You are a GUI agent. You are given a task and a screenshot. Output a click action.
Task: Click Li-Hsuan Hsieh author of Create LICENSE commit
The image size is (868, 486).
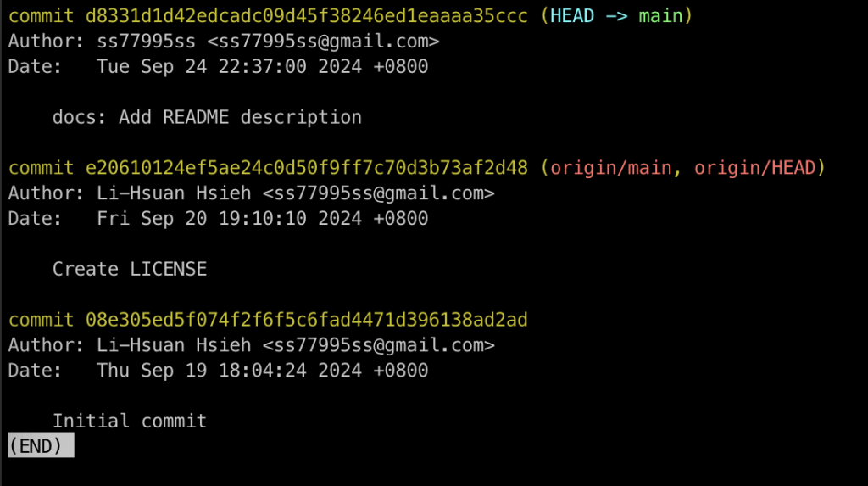click(174, 193)
